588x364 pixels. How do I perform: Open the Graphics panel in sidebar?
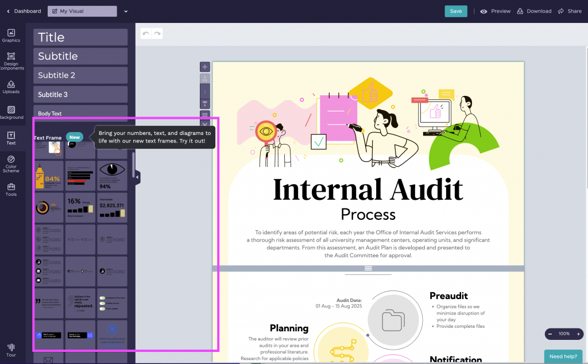[11, 35]
